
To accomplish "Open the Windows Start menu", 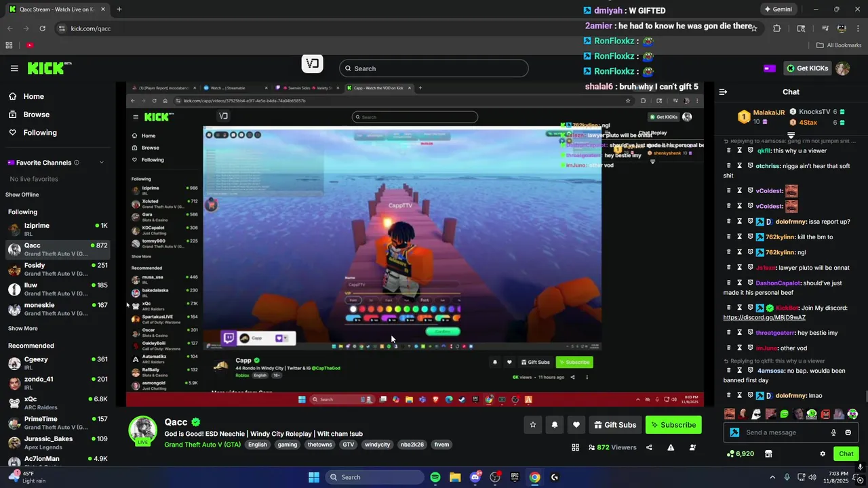I will [x=314, y=477].
